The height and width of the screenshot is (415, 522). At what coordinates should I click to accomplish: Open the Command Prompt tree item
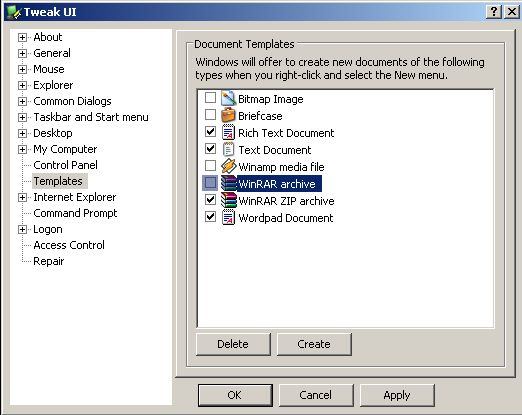(x=75, y=213)
